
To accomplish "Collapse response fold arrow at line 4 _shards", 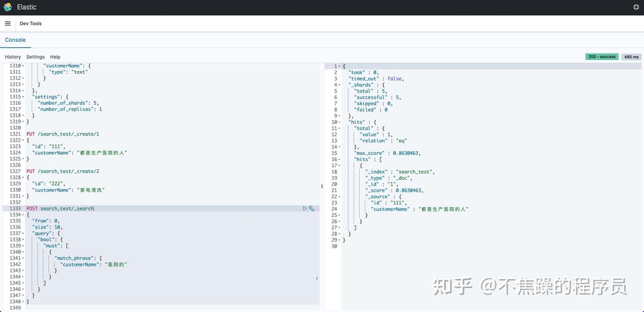I will pyautogui.click(x=339, y=85).
